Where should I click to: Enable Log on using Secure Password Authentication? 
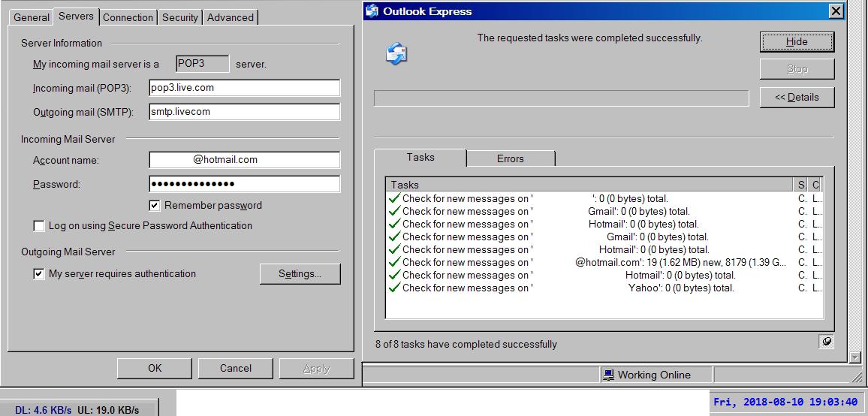pos(39,226)
